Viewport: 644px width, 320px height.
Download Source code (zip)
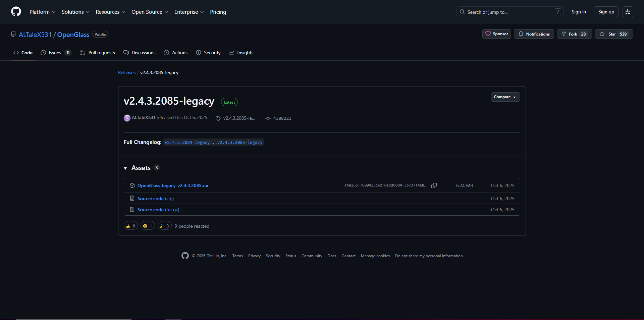[156, 199]
